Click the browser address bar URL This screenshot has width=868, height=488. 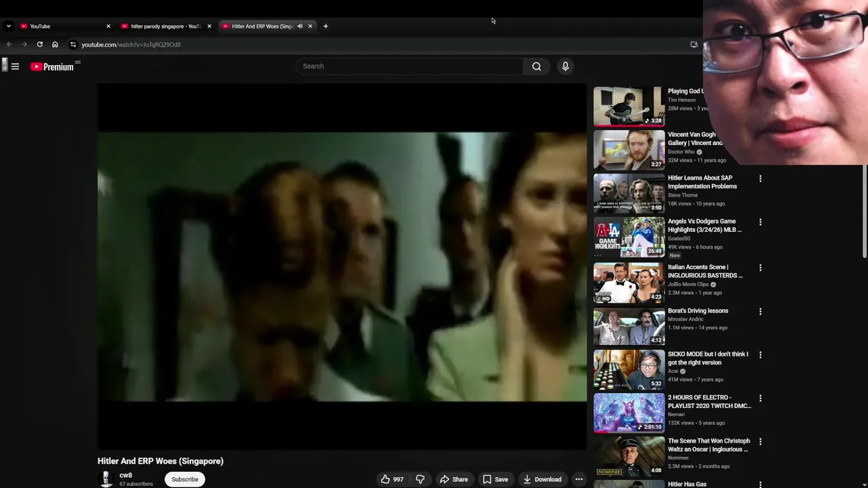pos(131,45)
